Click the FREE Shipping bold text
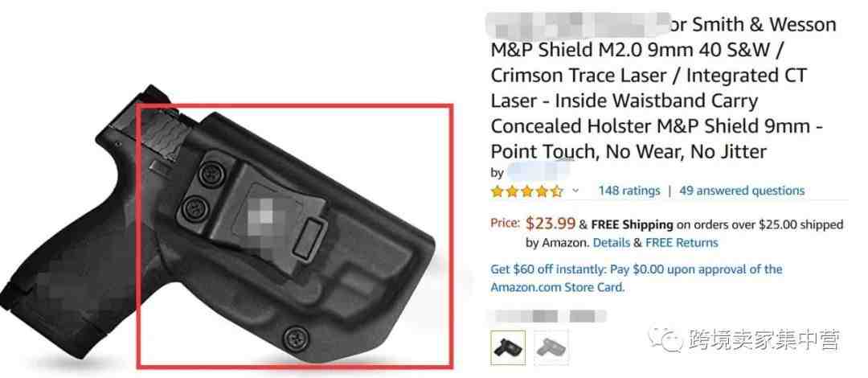The height and width of the screenshot is (378, 868). click(632, 225)
